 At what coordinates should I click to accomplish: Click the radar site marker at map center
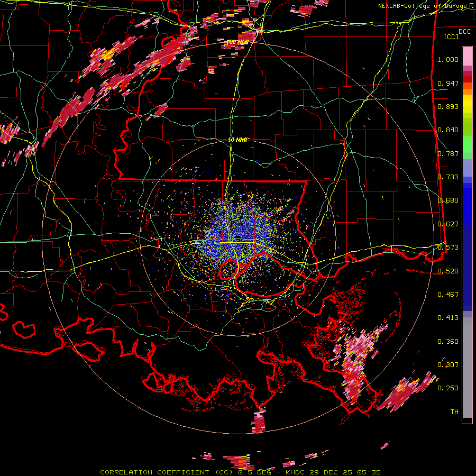tap(239, 237)
